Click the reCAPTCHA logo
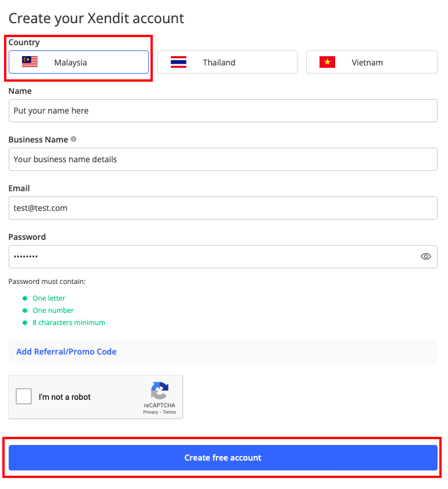448x489 pixels. click(x=160, y=391)
